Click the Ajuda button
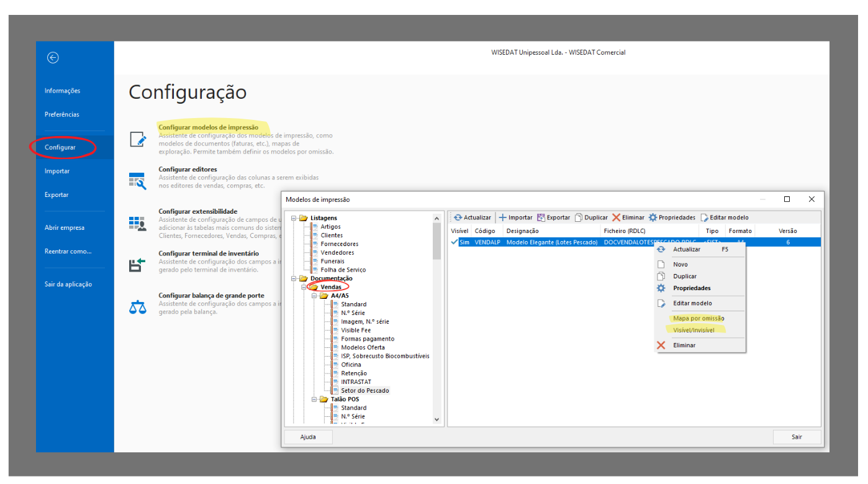The width and height of the screenshot is (868, 484). 308,437
